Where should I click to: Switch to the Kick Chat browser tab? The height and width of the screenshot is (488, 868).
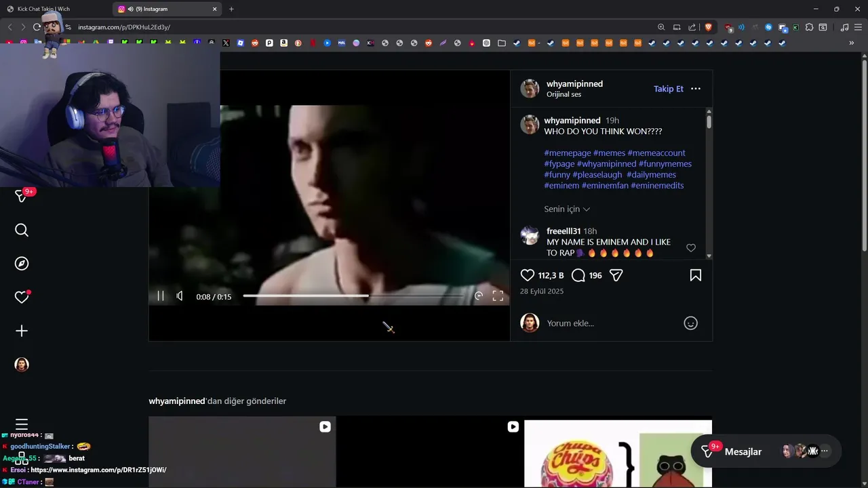click(x=54, y=9)
